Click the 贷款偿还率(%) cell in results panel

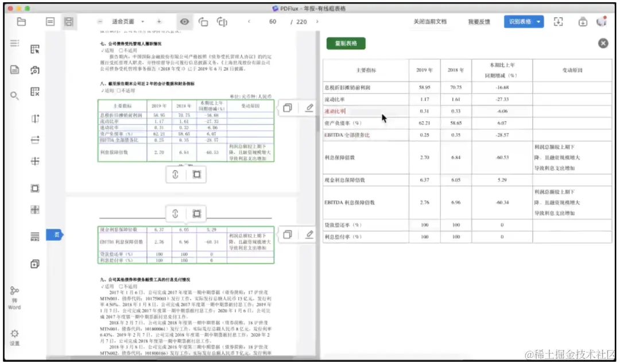point(366,224)
